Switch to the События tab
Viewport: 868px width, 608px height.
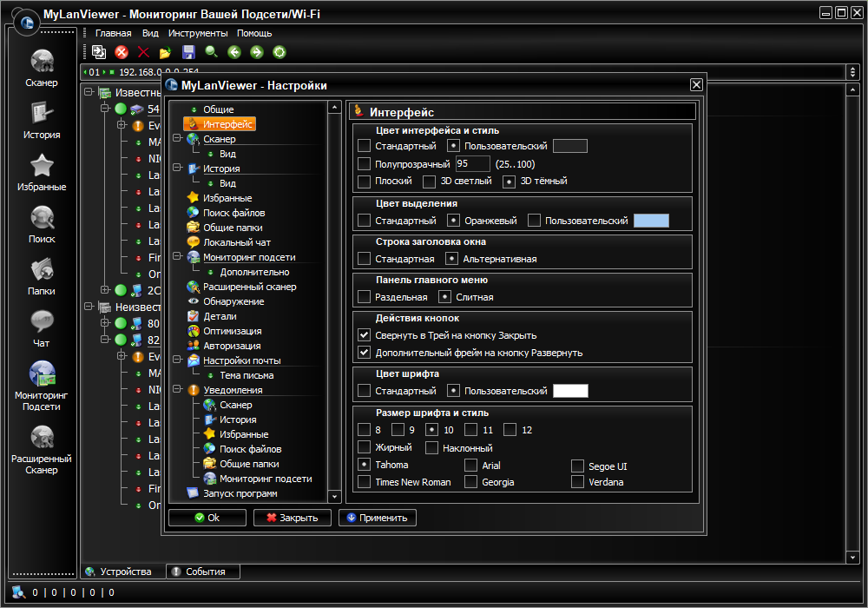[203, 572]
